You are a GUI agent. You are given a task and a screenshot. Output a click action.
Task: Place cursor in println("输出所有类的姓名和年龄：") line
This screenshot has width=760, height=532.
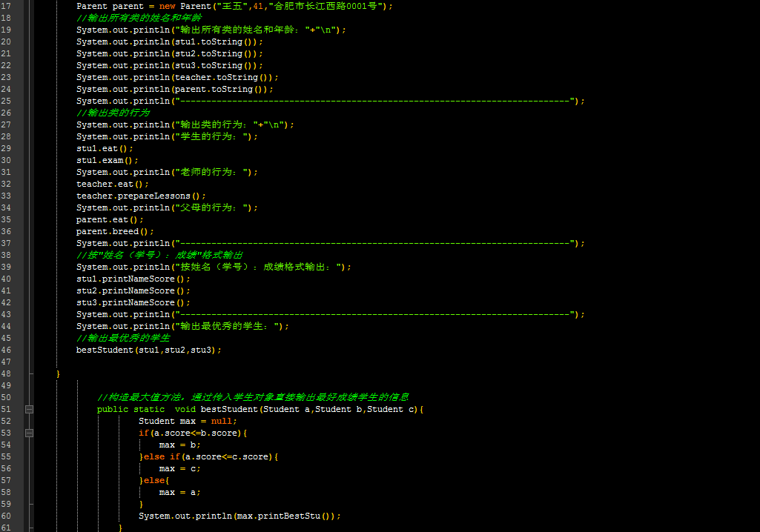(x=211, y=30)
